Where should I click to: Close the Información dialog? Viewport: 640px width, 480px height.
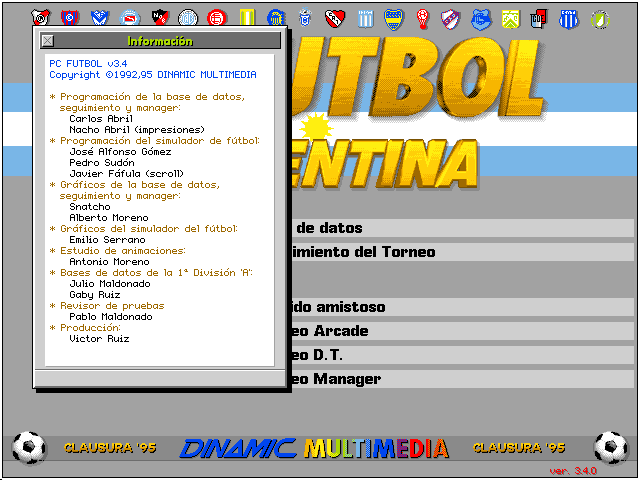[48, 40]
